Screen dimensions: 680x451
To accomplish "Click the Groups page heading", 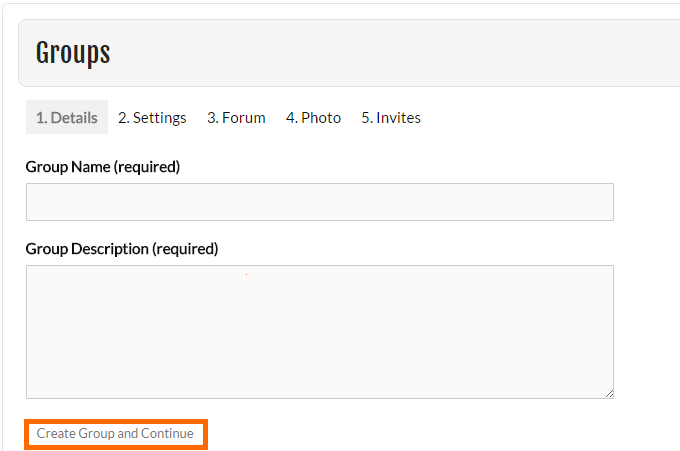I will pyautogui.click(x=73, y=53).
